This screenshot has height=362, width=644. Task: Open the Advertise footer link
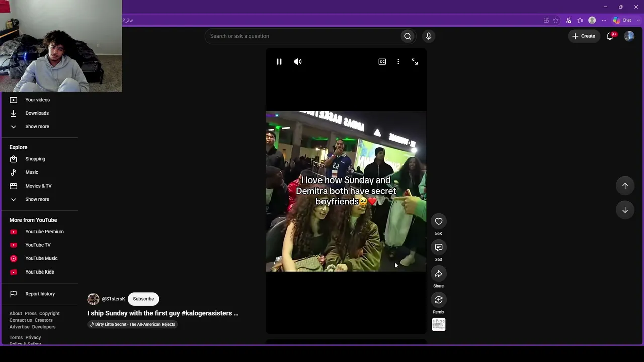click(19, 327)
